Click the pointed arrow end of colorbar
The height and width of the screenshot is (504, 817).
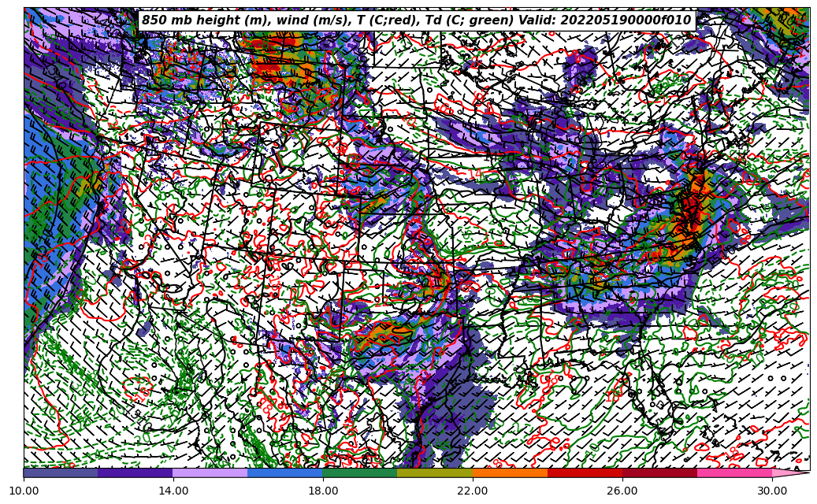point(792,472)
